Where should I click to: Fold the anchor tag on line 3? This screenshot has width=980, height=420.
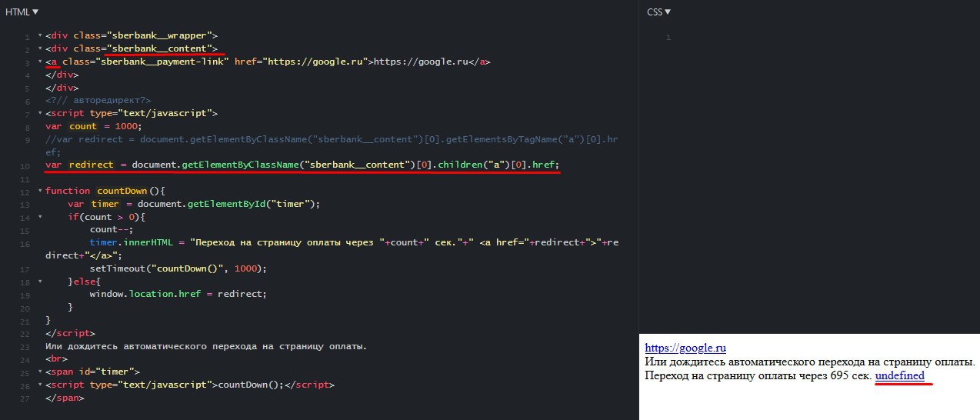coord(40,62)
